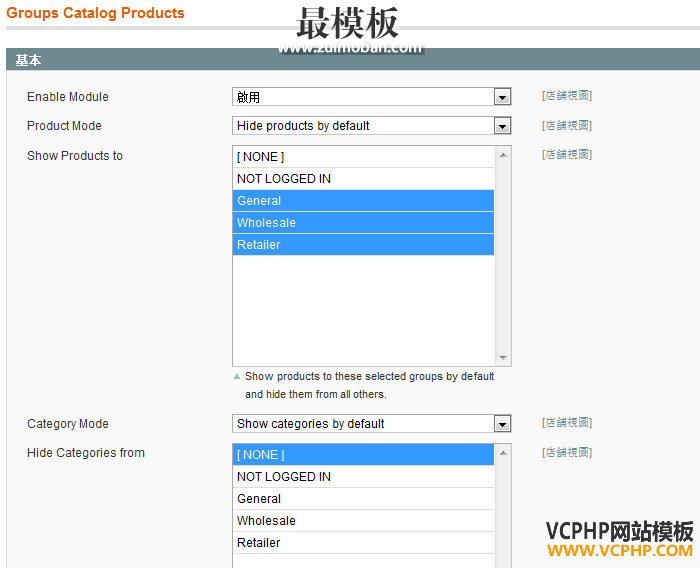This screenshot has width=700, height=568.
Task: Click scroll-down arrow of Show Products list
Action: point(503,358)
